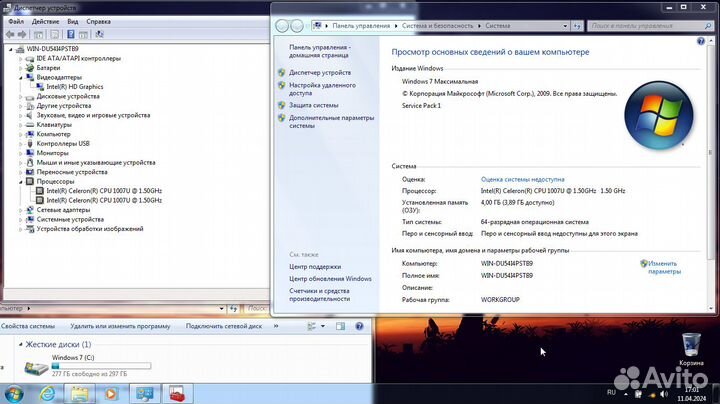Select the Компьютер tree item
Viewport: 720px width, 404px height.
click(53, 134)
